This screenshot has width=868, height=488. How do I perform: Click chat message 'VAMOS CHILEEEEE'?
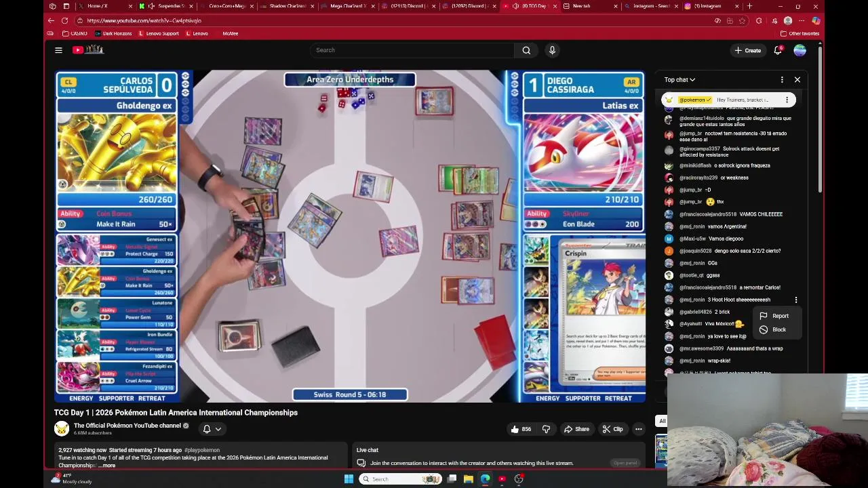click(761, 214)
